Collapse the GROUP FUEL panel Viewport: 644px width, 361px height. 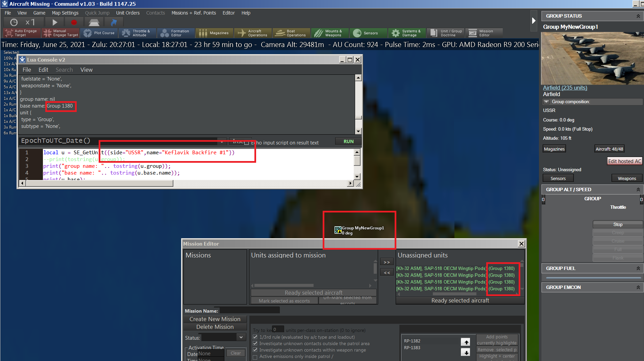point(638,268)
